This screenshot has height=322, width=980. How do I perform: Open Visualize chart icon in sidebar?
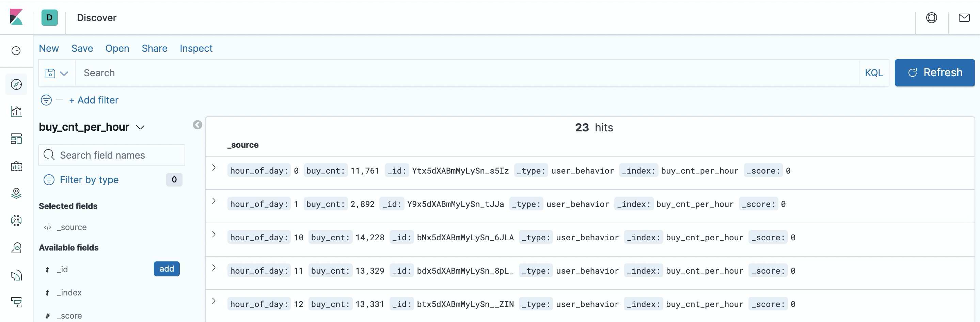click(x=16, y=112)
